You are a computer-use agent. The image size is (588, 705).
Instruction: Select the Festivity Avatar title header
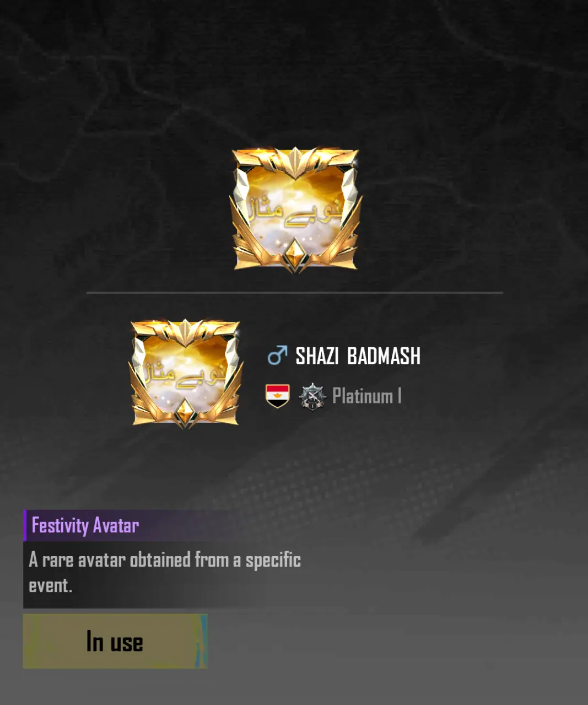(x=85, y=525)
